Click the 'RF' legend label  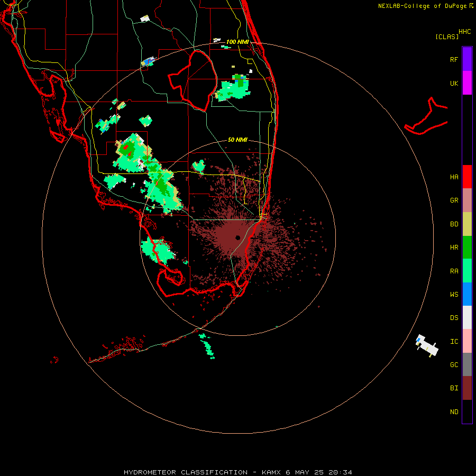[x=454, y=59]
